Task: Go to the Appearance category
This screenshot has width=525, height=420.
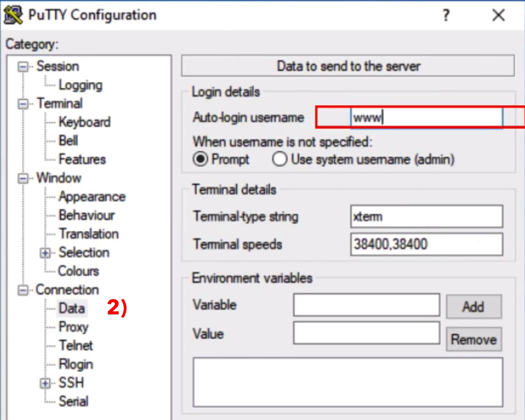Action: (92, 197)
